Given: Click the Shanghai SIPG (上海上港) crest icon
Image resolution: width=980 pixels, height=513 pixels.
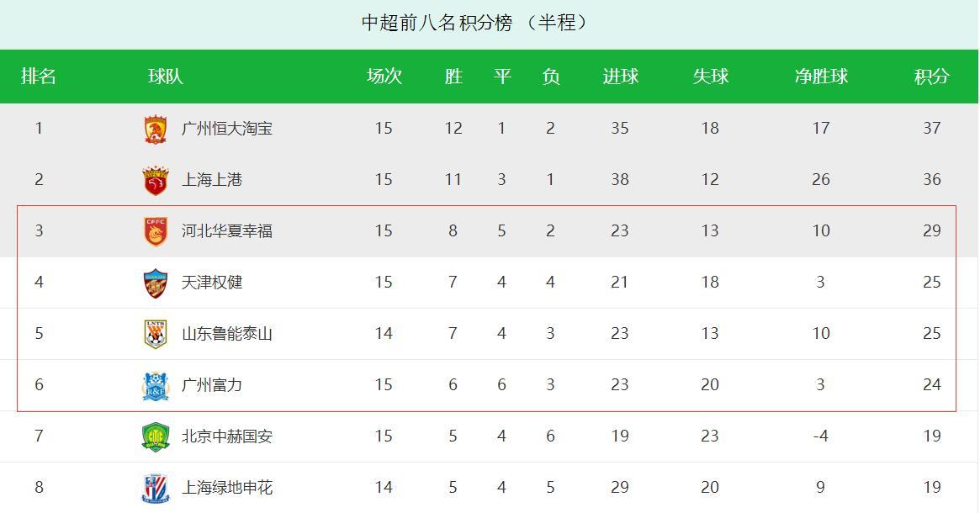Looking at the screenshot, I should [x=155, y=180].
